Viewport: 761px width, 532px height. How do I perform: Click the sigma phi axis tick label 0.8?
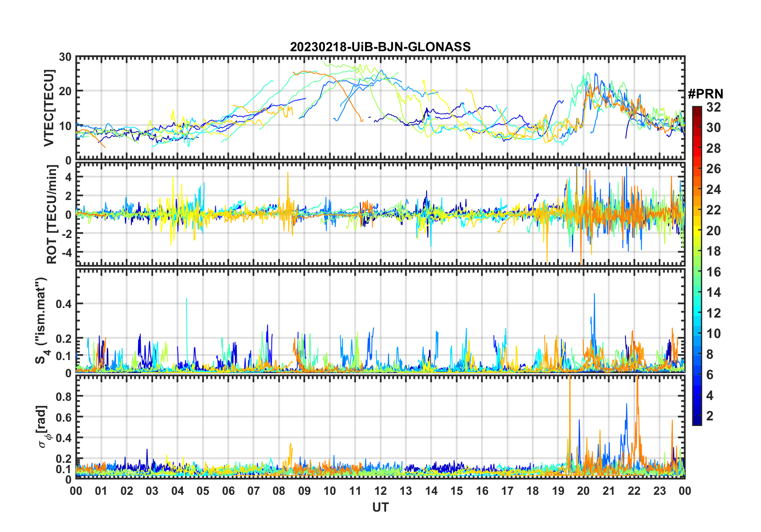[63, 396]
